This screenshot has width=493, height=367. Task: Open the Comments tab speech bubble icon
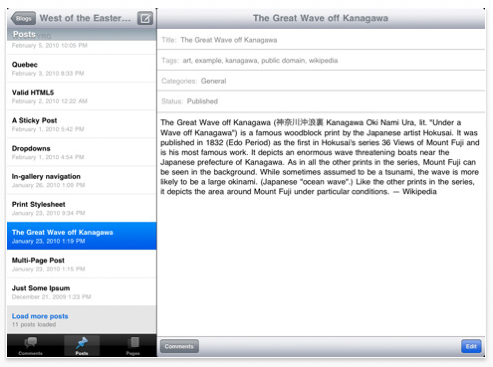point(31,342)
